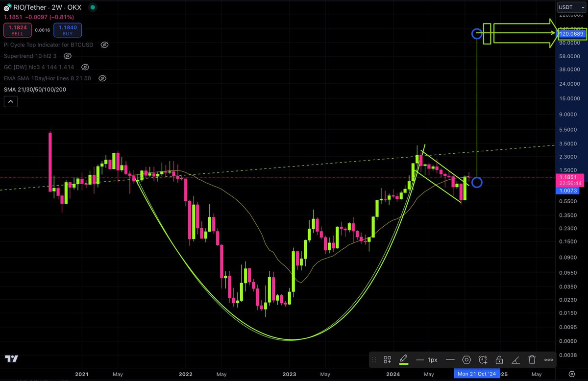588x381 pixels.
Task: Click the 0.0016 spread value
Action: [43, 30]
